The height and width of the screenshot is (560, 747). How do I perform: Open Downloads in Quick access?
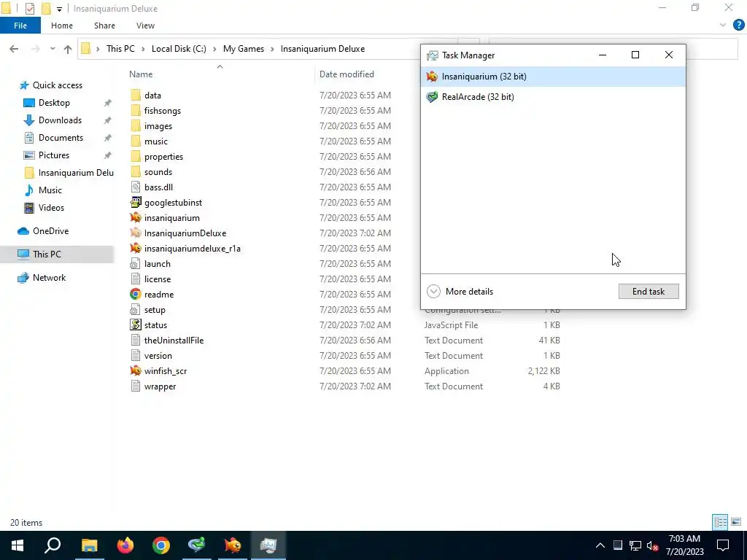[x=60, y=120]
